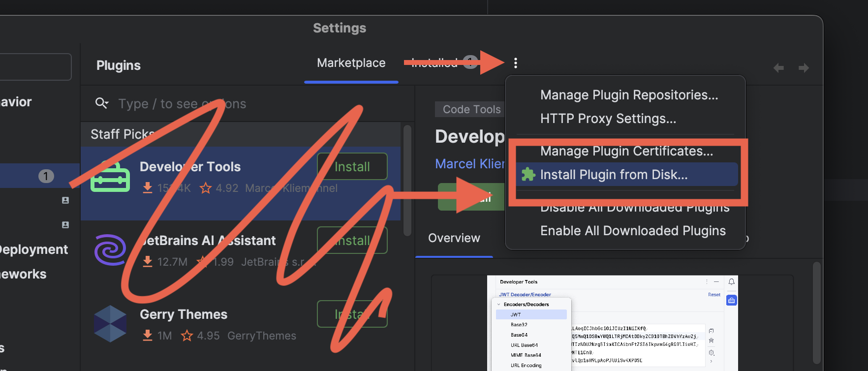This screenshot has height=371, width=868.
Task: Click the Gerry Themes cube icon
Action: pos(110,324)
